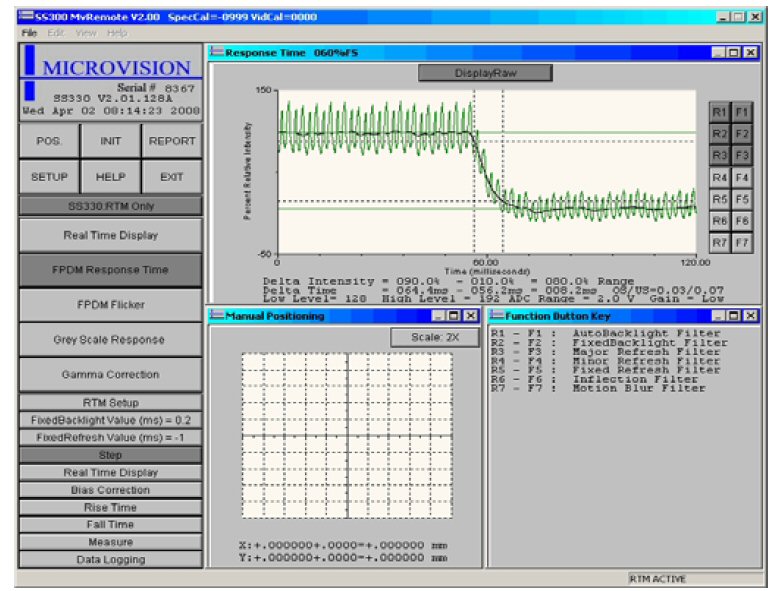Toggle the R3 filter button

(720, 156)
